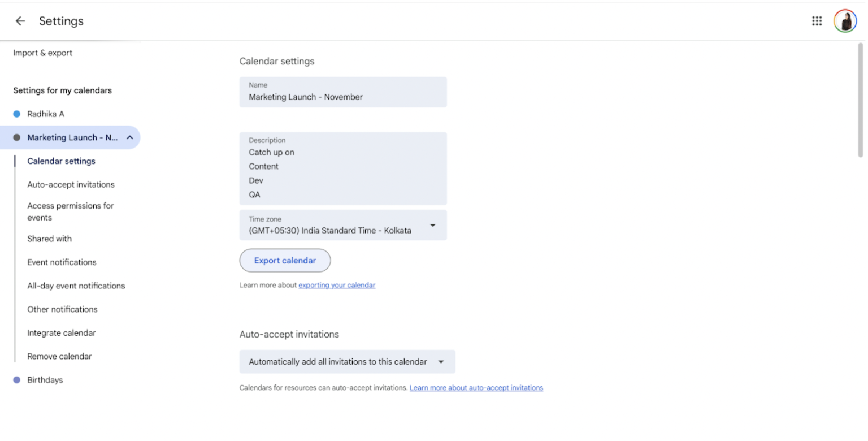
Task: Click the Radhika A calendar color dot
Action: pos(17,114)
